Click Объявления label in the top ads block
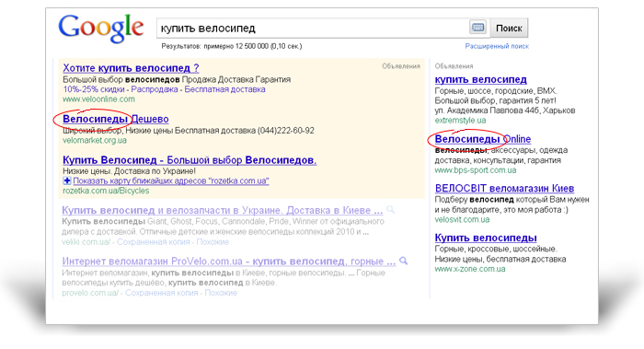Image resolution: width=644 pixels, height=349 pixels. pyautogui.click(x=401, y=65)
